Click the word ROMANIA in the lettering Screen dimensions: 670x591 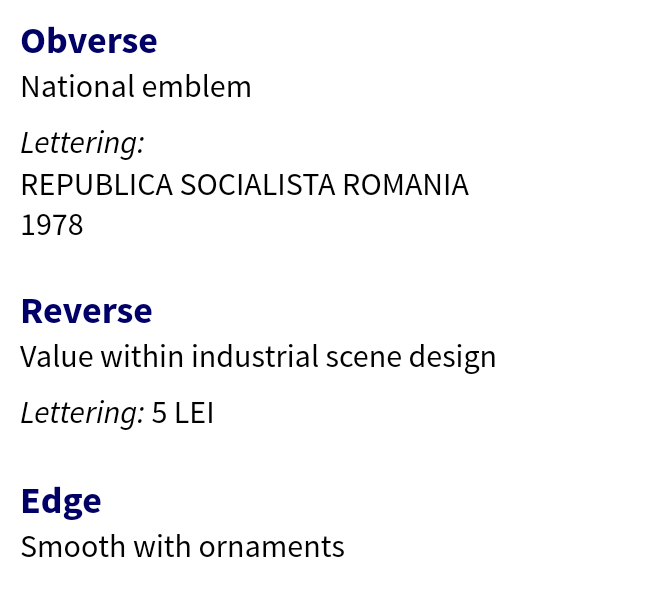tap(406, 185)
